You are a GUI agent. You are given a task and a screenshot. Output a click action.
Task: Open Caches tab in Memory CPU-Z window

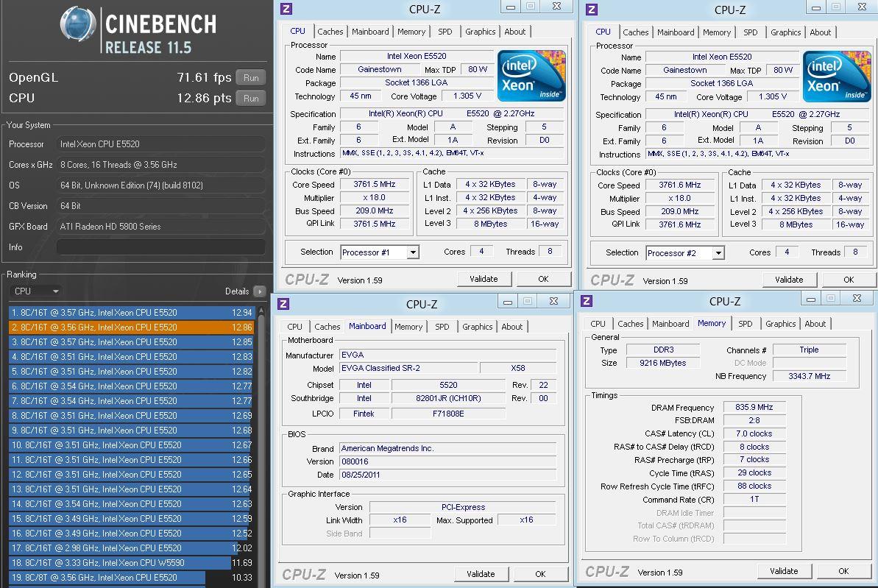[631, 324]
